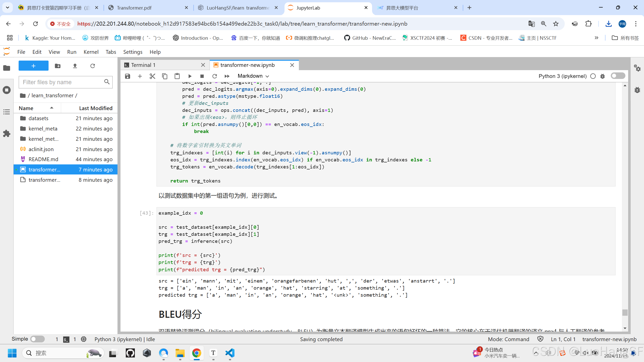Sort files by Name column header
Image resolution: width=644 pixels, height=362 pixels.
(26, 108)
